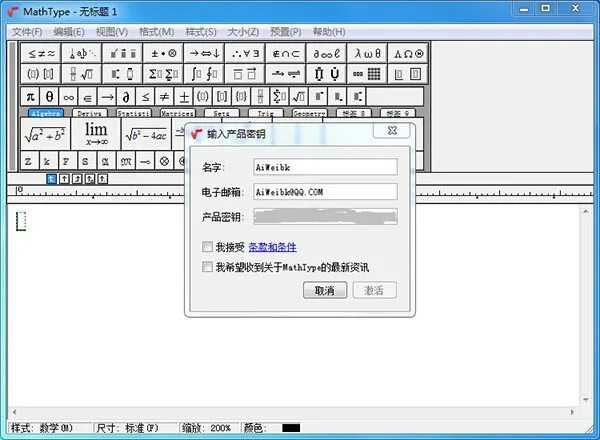Insert the letter k symbol button

tap(47, 161)
